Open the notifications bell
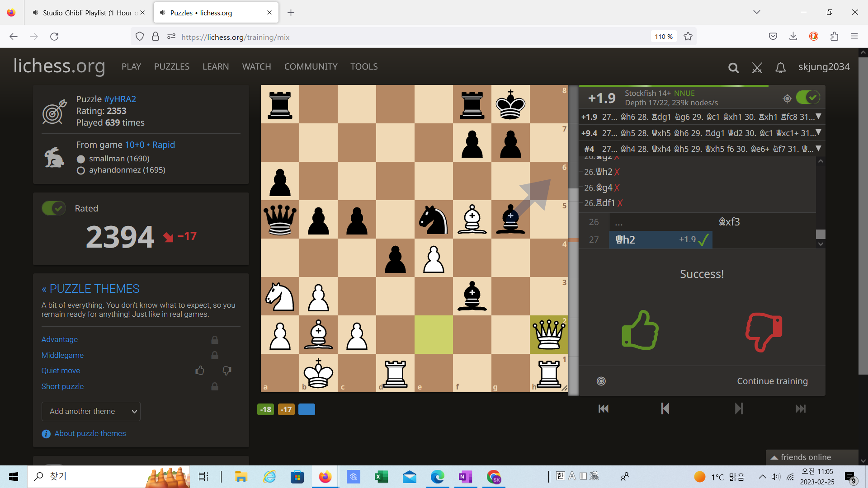The width and height of the screenshot is (868, 488). pyautogui.click(x=780, y=68)
